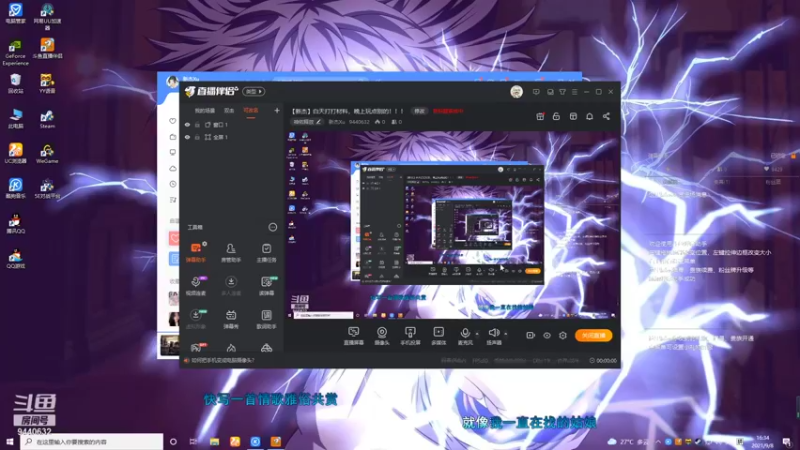
Task: Edit the stream category pill with pencil
Action: click(x=307, y=122)
